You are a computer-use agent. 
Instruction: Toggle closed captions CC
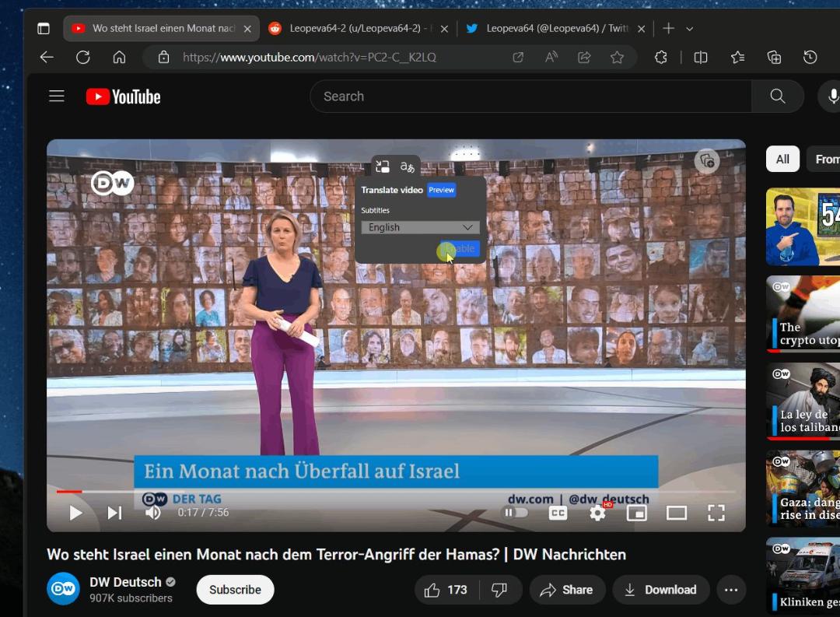558,513
